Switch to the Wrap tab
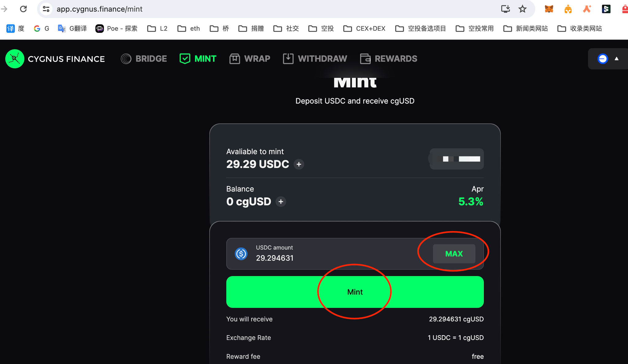 250,59
